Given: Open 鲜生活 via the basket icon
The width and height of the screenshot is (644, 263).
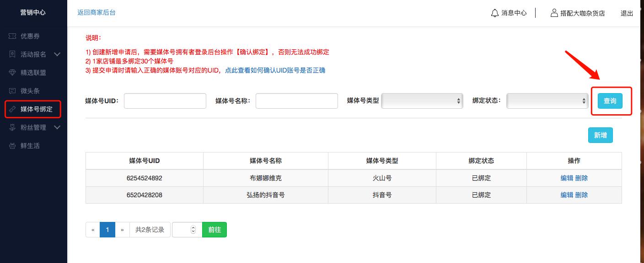Looking at the screenshot, I should (11, 146).
